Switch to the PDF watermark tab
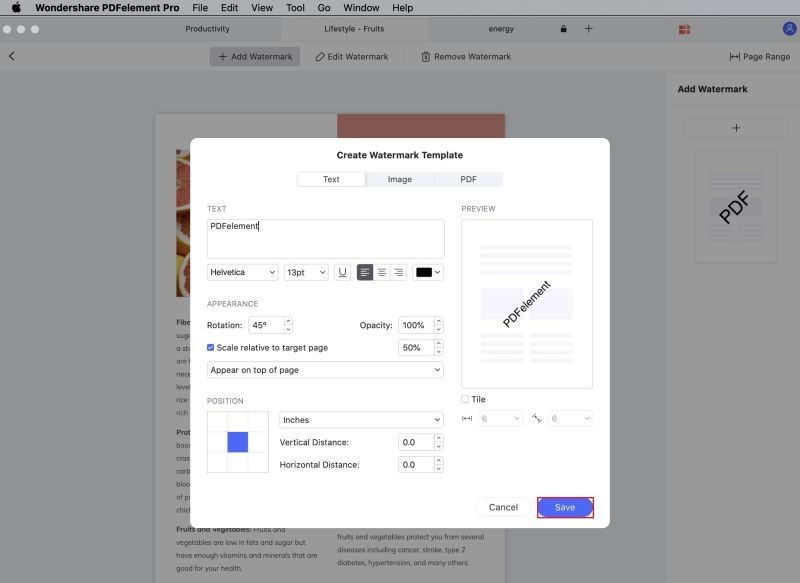Image resolution: width=800 pixels, height=583 pixels. 468,179
